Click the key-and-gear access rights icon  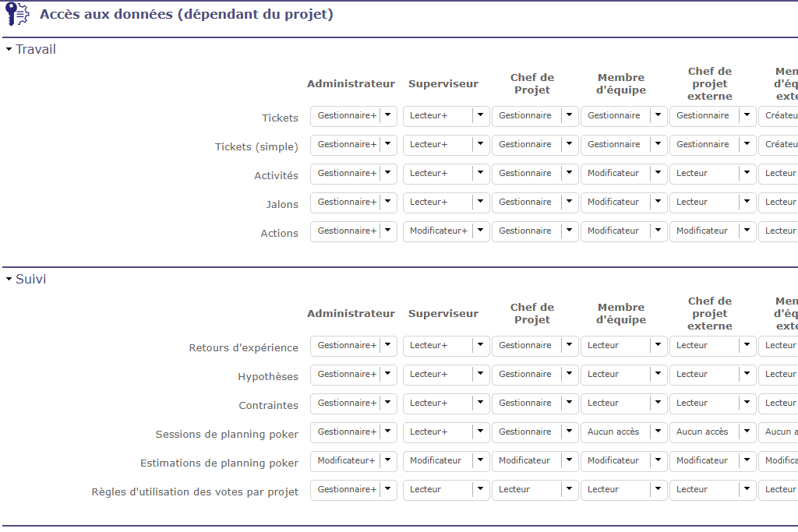point(17,15)
